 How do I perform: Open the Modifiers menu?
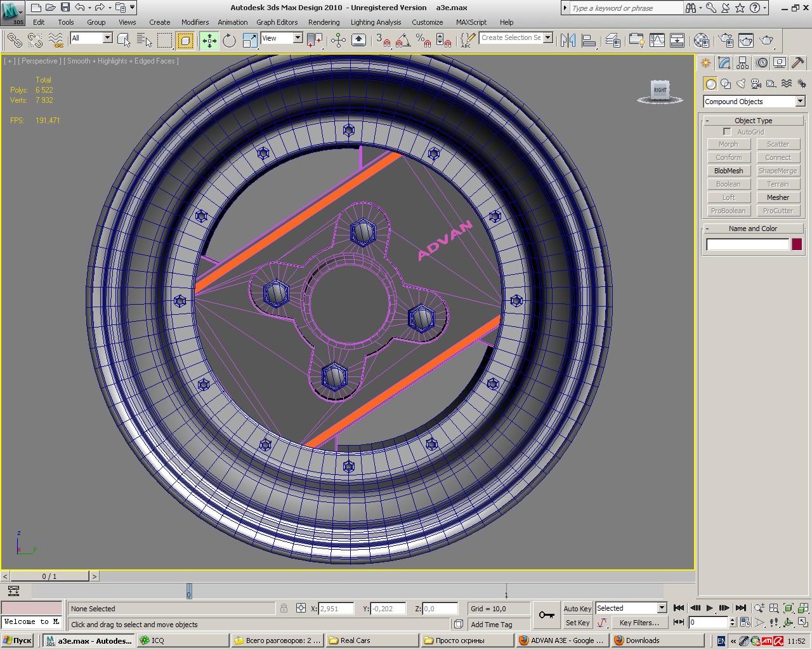(195, 22)
